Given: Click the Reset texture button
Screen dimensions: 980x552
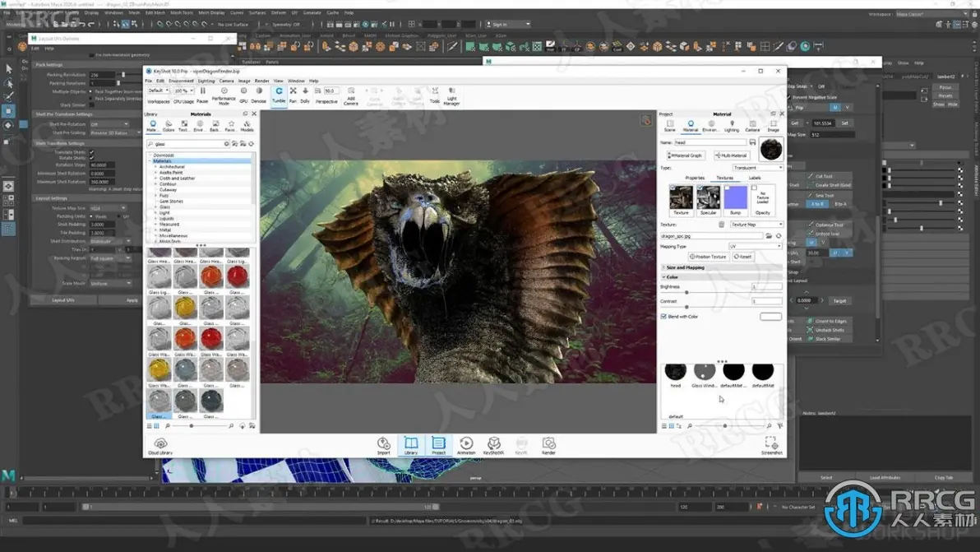Looking at the screenshot, I should 743,257.
